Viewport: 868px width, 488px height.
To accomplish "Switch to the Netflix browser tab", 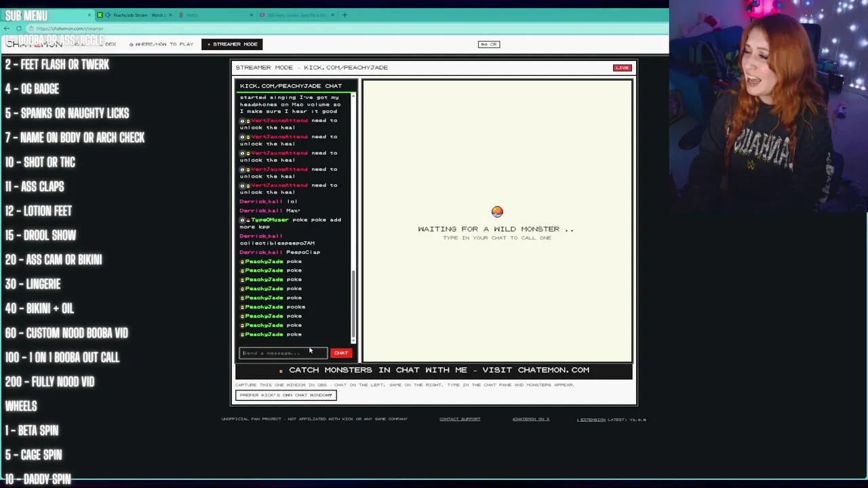I will point(217,15).
